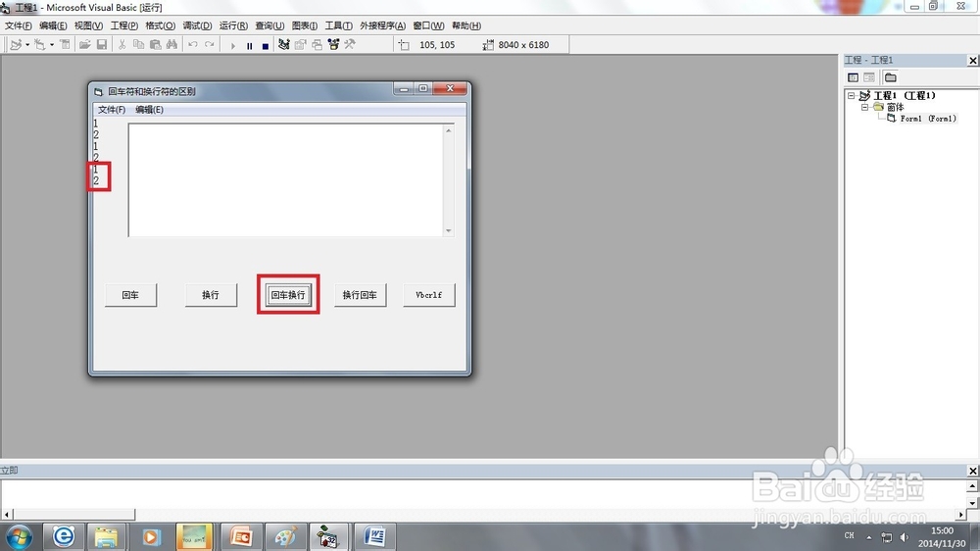Open the 窗口(W) menu
The width and height of the screenshot is (980, 551).
429,25
